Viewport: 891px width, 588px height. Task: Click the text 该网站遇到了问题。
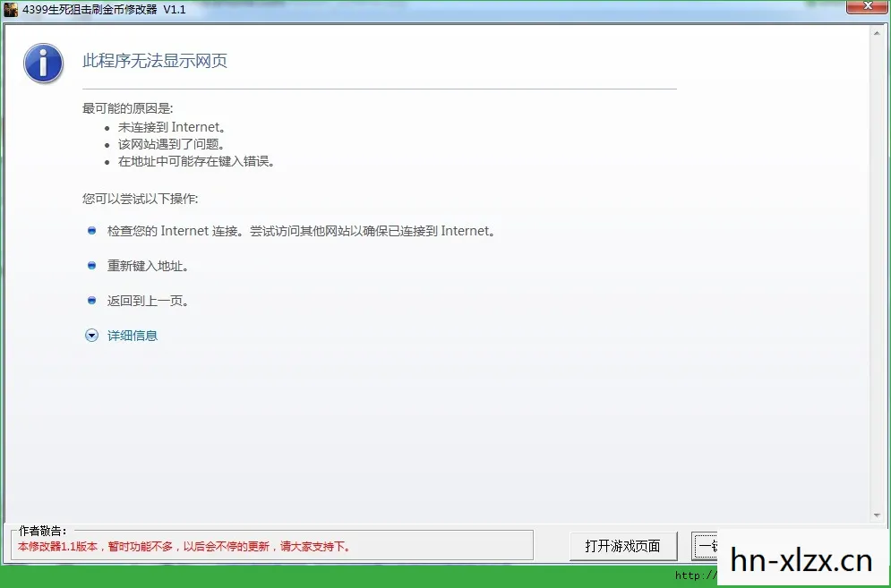coord(172,144)
